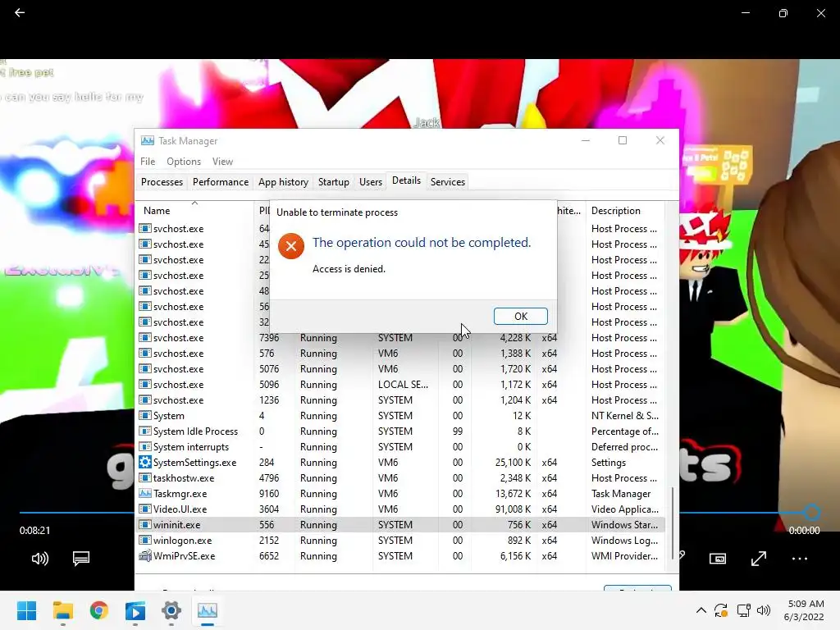Select the taskhostw.exe process row

400,478
